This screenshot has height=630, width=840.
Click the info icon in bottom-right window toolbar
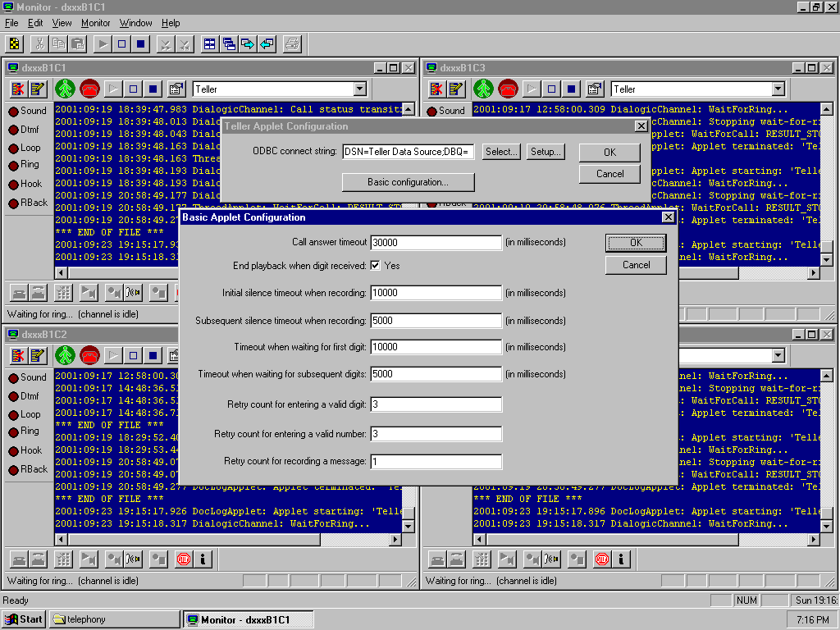click(x=621, y=559)
